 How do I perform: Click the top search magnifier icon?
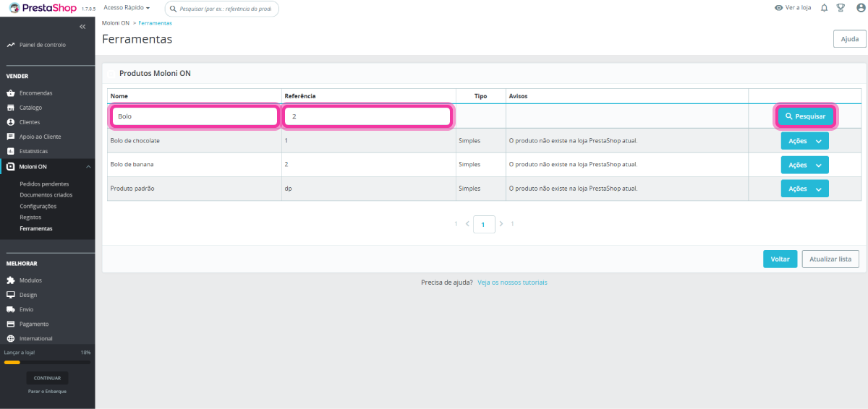[x=174, y=9]
